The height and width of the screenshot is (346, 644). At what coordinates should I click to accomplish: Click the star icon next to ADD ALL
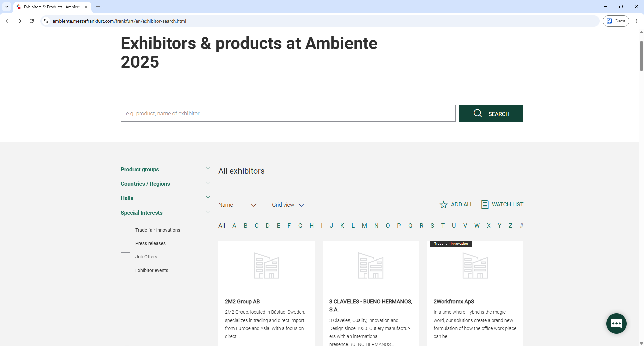(443, 204)
